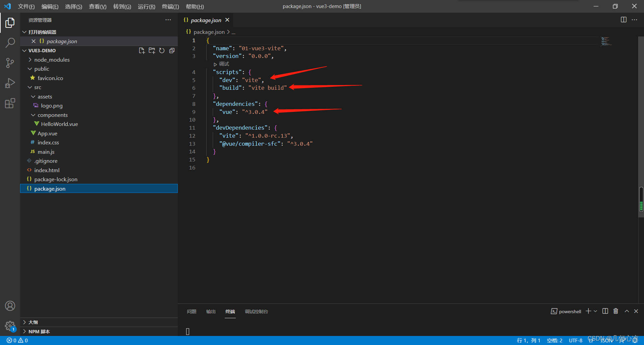
Task: Open the Terminal menu
Action: coord(170,6)
